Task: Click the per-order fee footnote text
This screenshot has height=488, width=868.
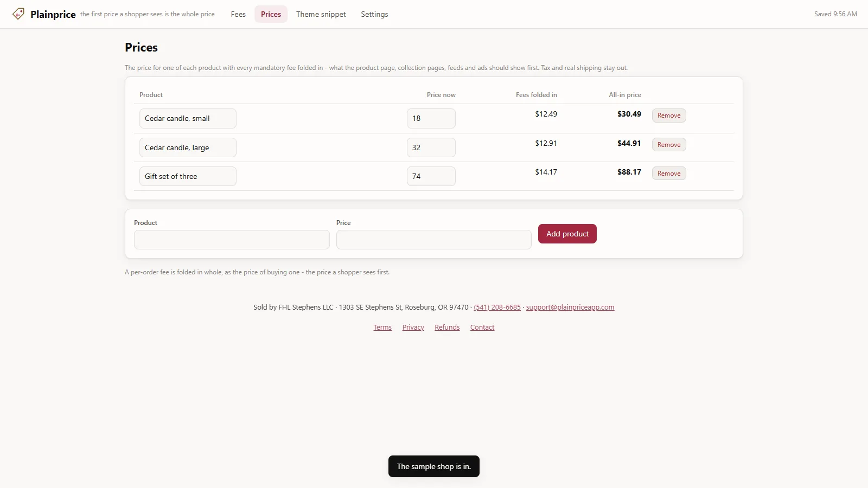Action: pyautogui.click(x=257, y=272)
